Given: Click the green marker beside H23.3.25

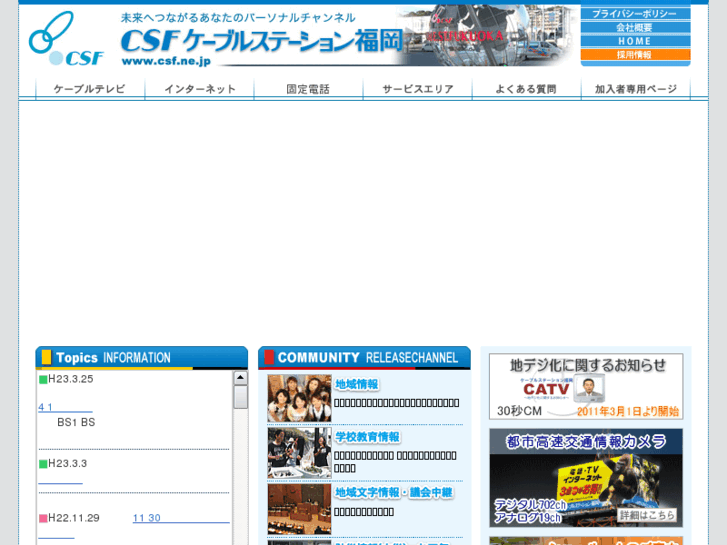Looking at the screenshot, I should coord(43,379).
